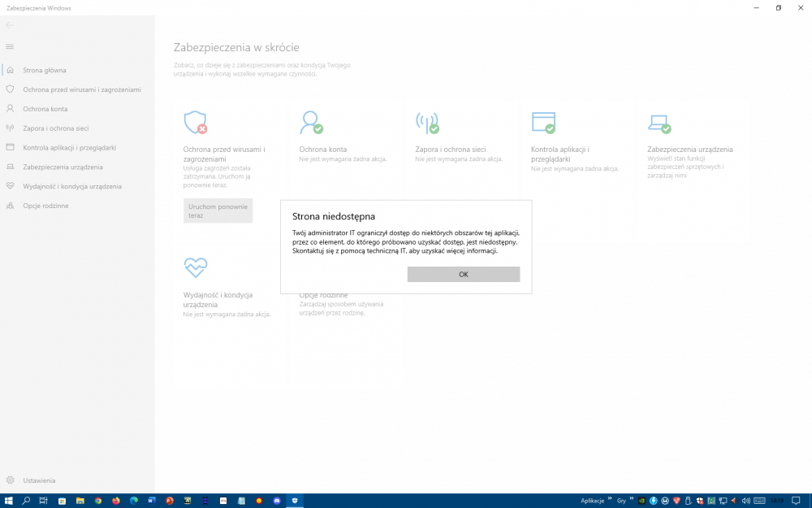This screenshot has width=812, height=508.
Task: Click the firewall antenna tile icon
Action: coord(427,122)
